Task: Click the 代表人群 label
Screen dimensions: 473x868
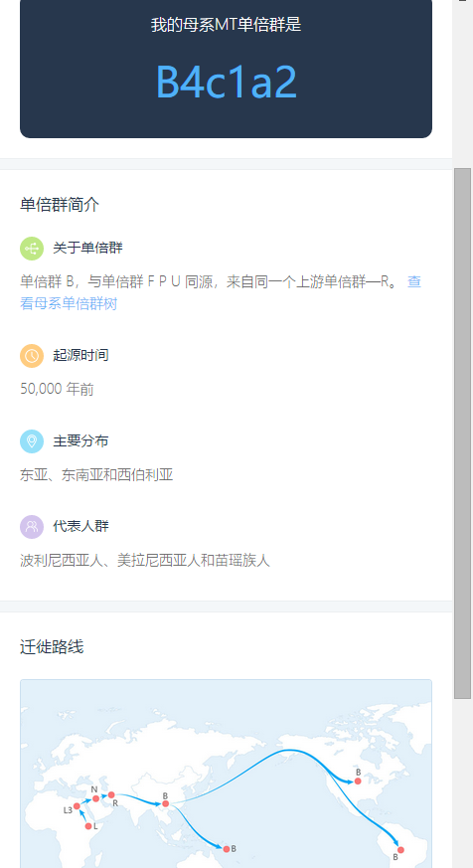Action: pos(80,526)
